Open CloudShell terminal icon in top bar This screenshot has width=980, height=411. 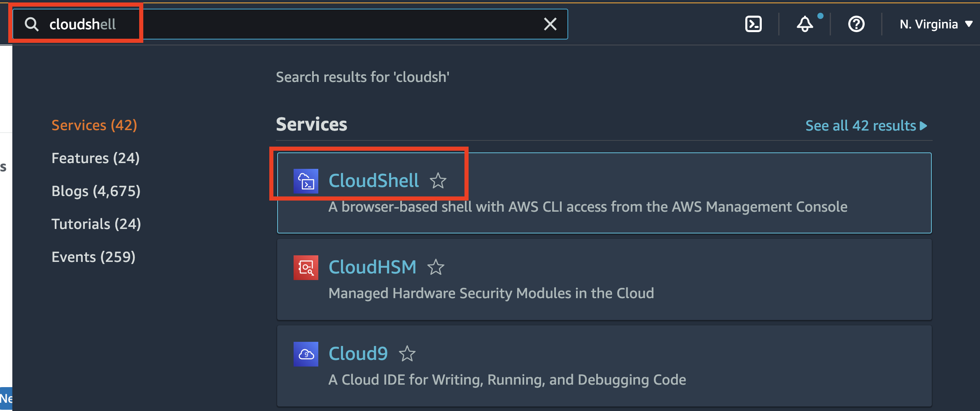tap(753, 24)
